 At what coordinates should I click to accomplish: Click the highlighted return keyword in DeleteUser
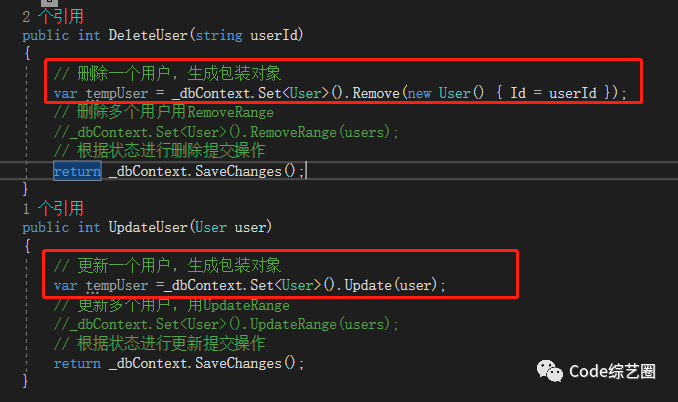pos(77,171)
